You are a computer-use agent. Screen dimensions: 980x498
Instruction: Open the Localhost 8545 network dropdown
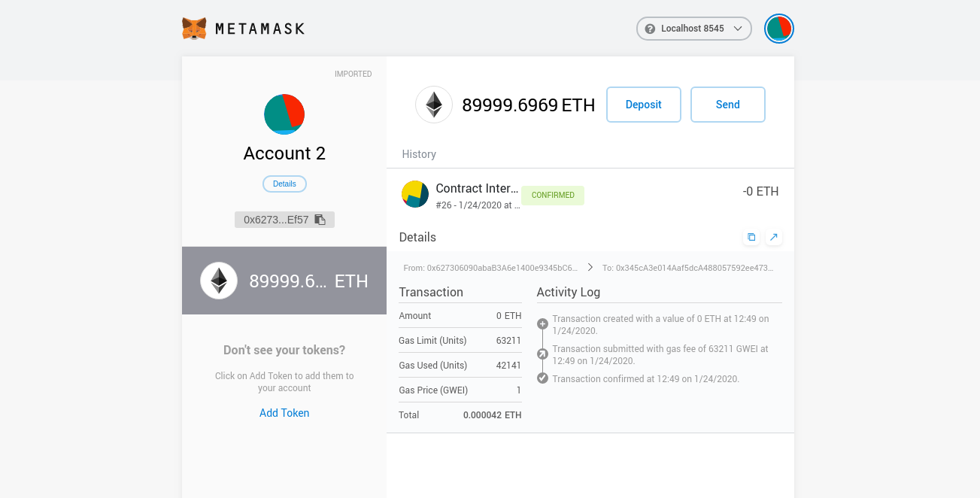point(693,28)
